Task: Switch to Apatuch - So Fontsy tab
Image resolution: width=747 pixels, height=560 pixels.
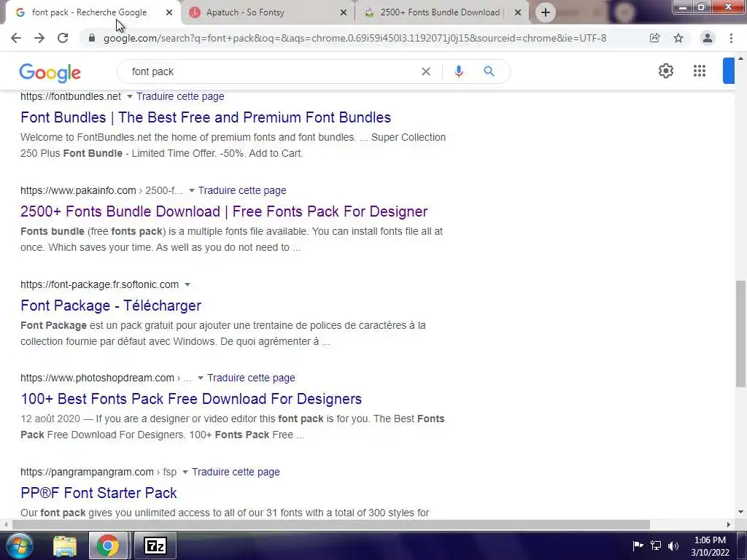Action: tap(267, 12)
